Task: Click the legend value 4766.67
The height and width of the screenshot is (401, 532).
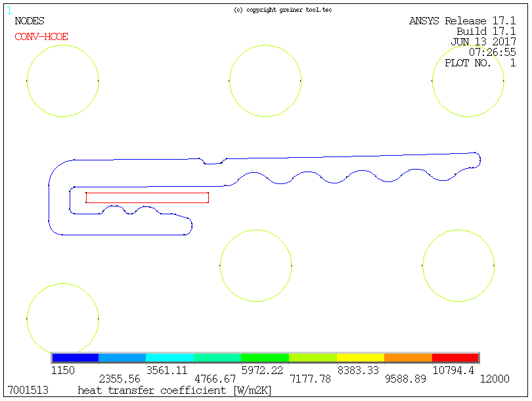Action: click(x=215, y=379)
